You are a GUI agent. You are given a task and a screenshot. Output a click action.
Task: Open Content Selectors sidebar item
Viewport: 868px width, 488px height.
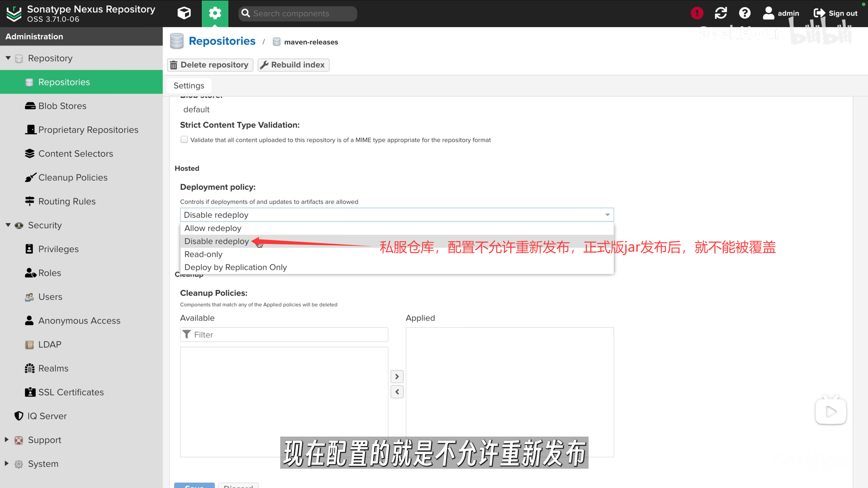(x=81, y=154)
